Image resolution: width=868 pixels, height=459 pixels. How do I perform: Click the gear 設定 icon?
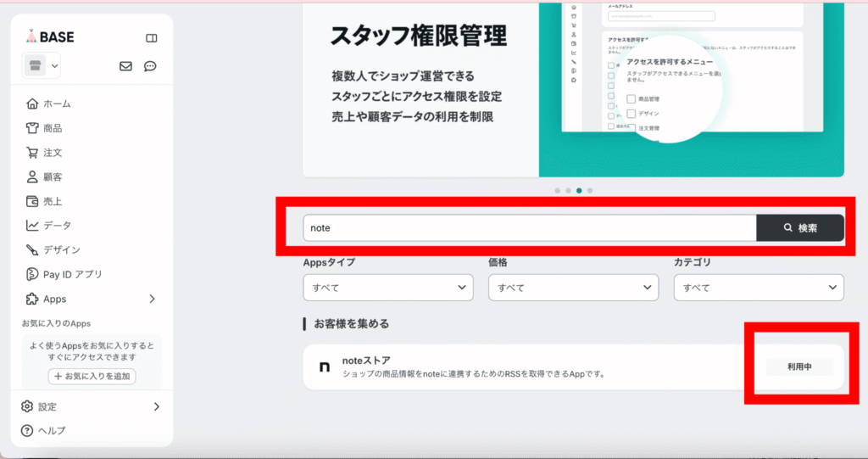click(x=27, y=406)
